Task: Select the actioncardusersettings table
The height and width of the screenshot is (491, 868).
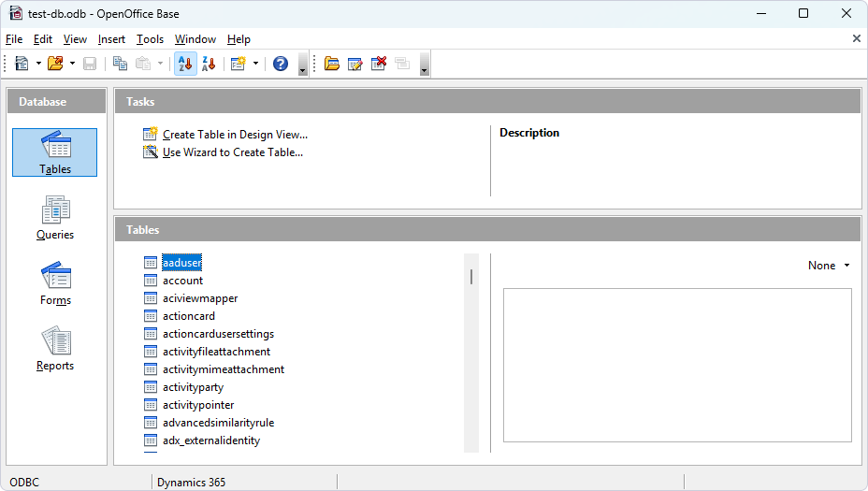Action: (218, 334)
